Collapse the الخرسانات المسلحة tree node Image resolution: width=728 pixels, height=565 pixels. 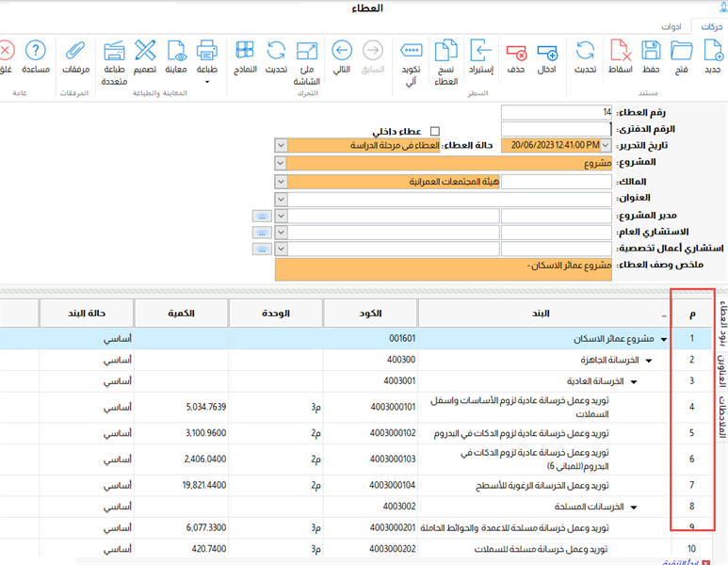click(x=634, y=508)
